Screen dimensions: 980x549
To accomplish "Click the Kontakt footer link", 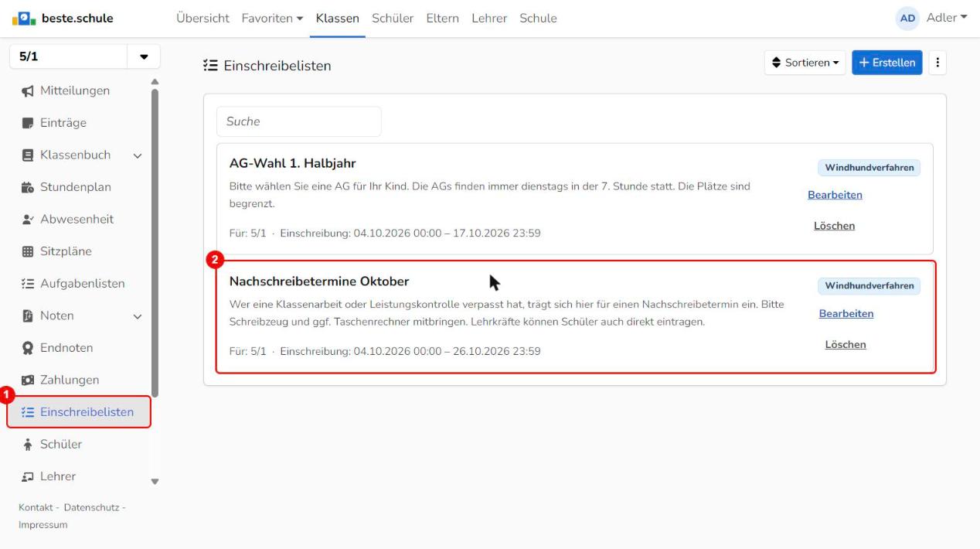I will click(35, 507).
